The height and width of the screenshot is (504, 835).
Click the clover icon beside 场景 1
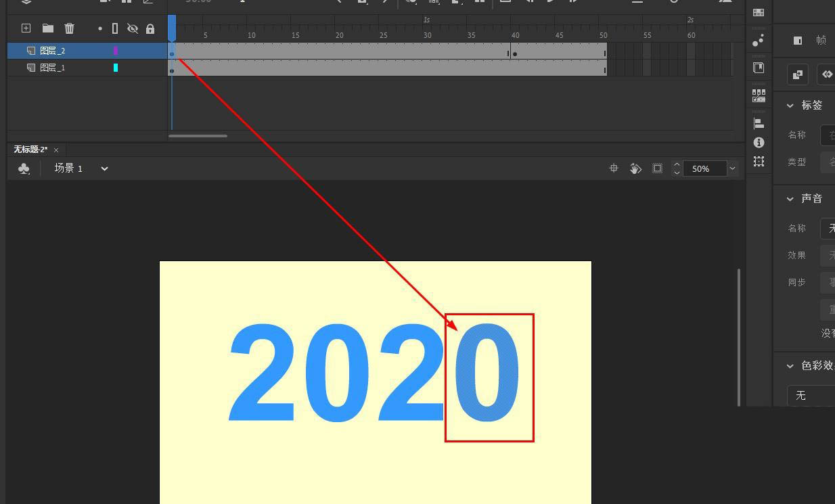point(24,168)
